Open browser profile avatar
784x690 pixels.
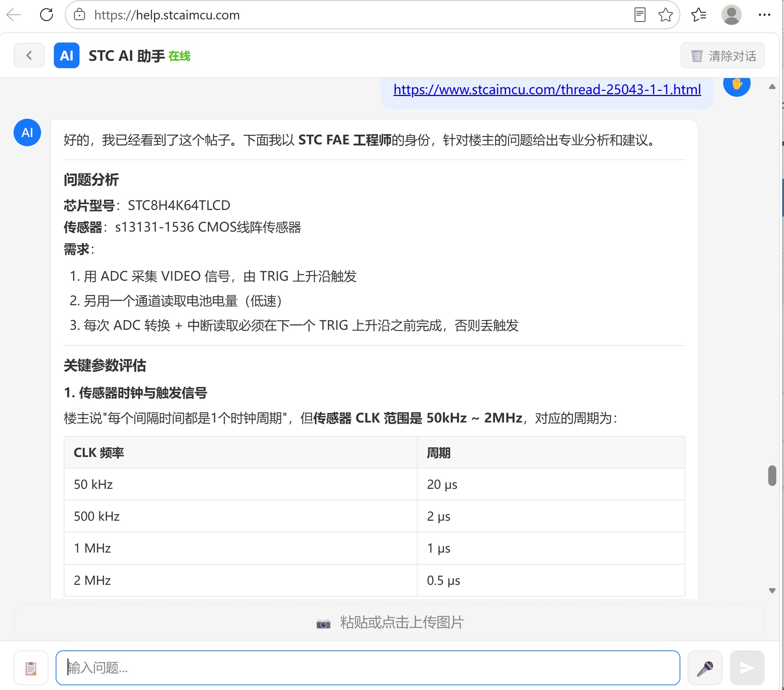(731, 15)
